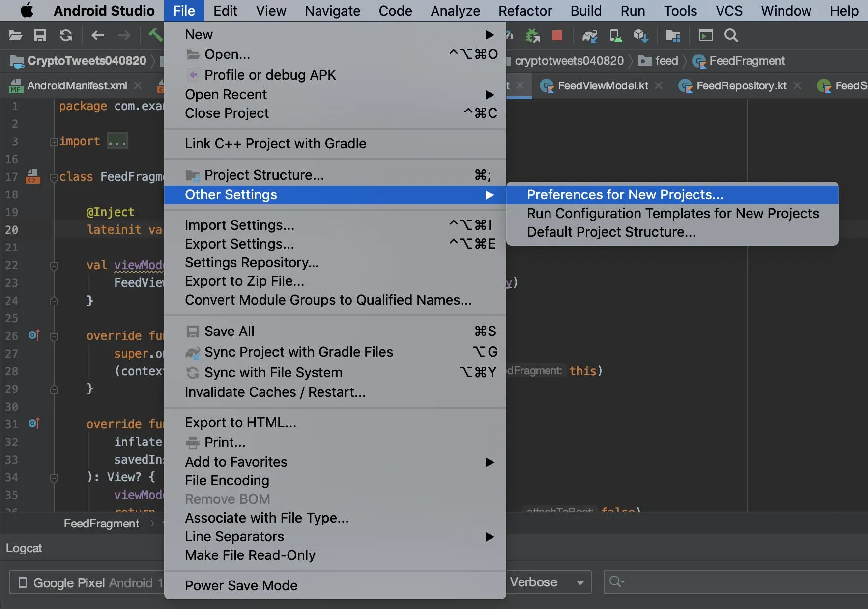Click the override gutter icon on line 26
Image resolution: width=868 pixels, height=609 pixels.
34,335
